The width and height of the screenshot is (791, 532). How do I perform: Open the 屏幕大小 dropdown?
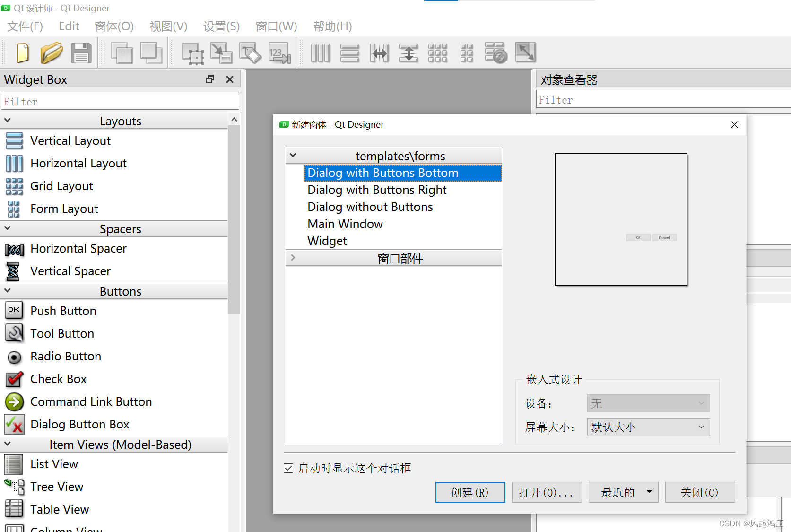point(648,427)
